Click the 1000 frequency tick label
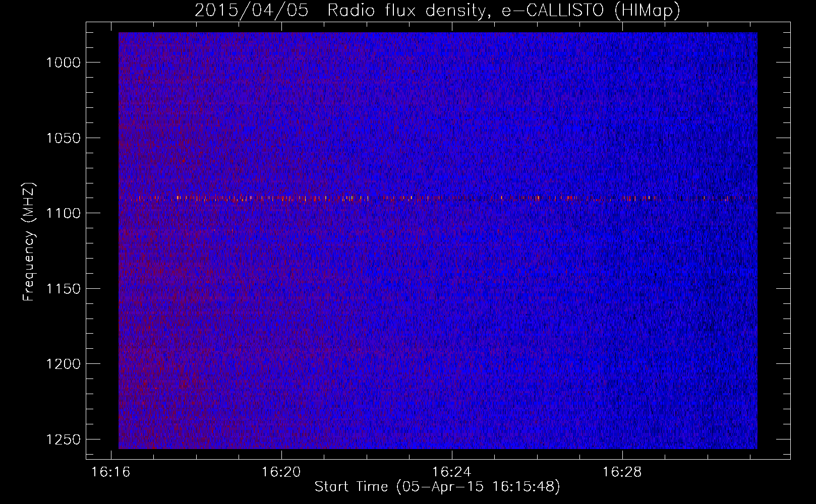816x504 pixels. pos(63,62)
